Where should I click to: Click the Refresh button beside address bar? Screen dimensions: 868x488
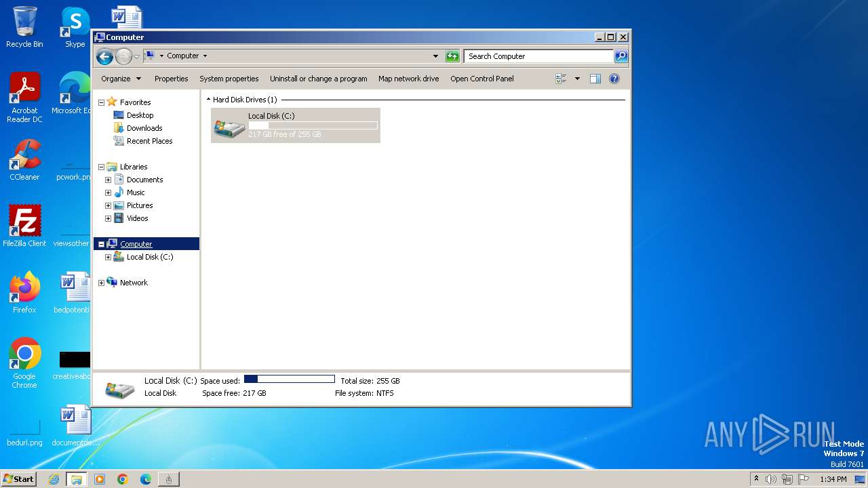click(x=452, y=56)
